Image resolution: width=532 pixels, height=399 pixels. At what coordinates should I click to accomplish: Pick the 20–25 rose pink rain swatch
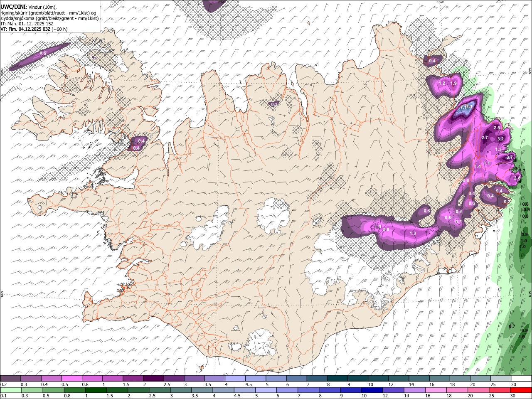(x=478, y=390)
